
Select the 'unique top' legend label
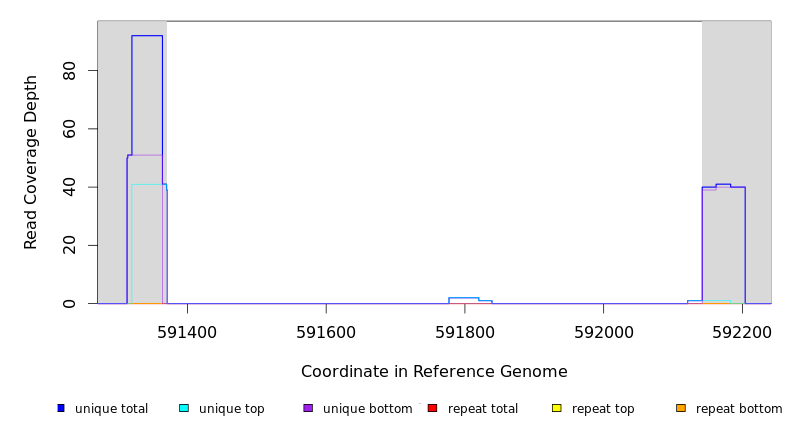click(232, 409)
